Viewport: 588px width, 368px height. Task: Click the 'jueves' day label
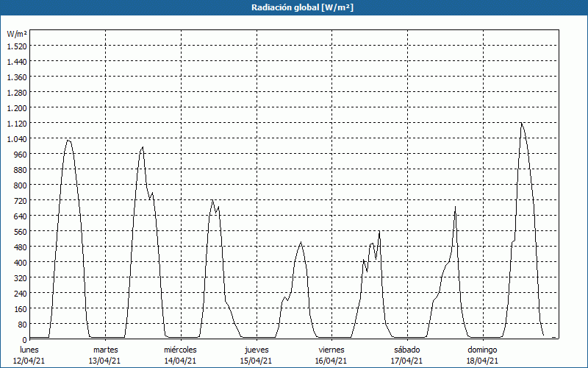click(x=257, y=350)
